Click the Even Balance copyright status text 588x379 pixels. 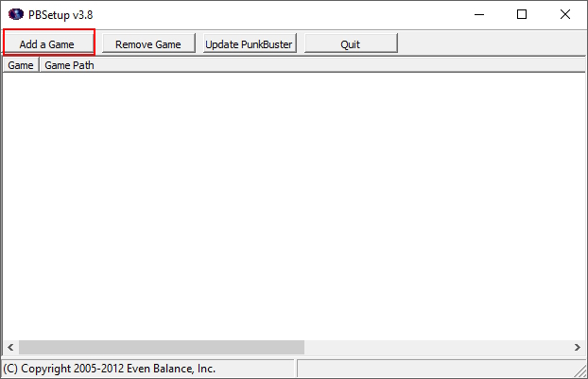coord(110,369)
